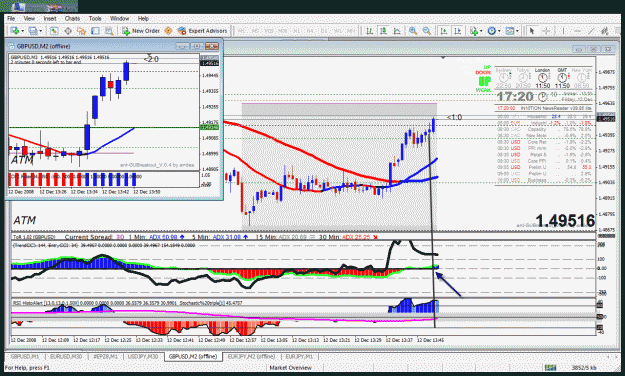This screenshot has width=625, height=376.
Task: Expand the Periods dropdown arrow
Action: coord(499,31)
